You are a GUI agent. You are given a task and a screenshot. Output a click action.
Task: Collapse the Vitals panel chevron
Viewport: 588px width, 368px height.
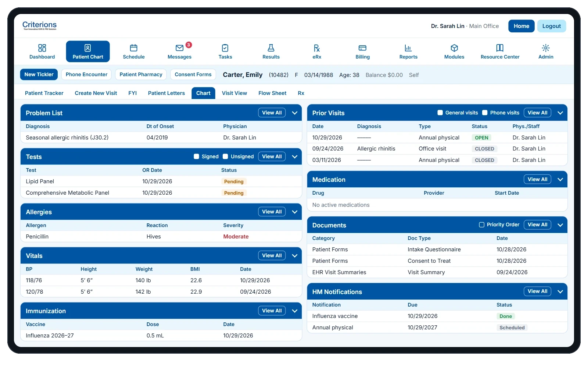coord(295,256)
